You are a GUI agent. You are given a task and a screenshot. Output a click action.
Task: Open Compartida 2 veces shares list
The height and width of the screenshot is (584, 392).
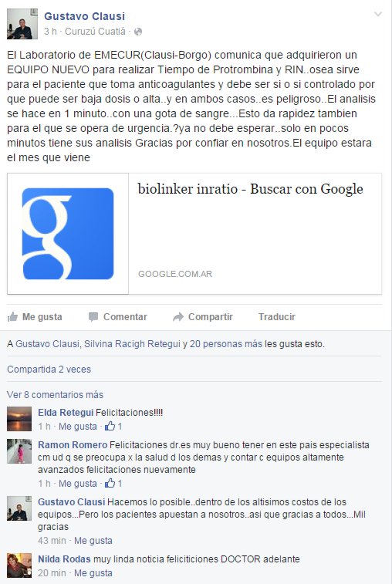click(x=49, y=369)
